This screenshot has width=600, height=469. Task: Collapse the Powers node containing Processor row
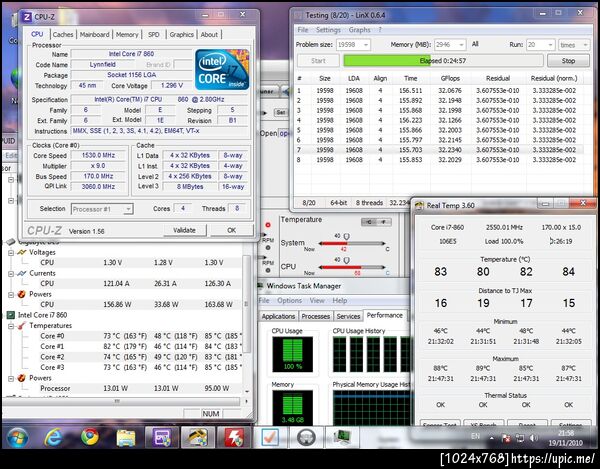point(11,378)
